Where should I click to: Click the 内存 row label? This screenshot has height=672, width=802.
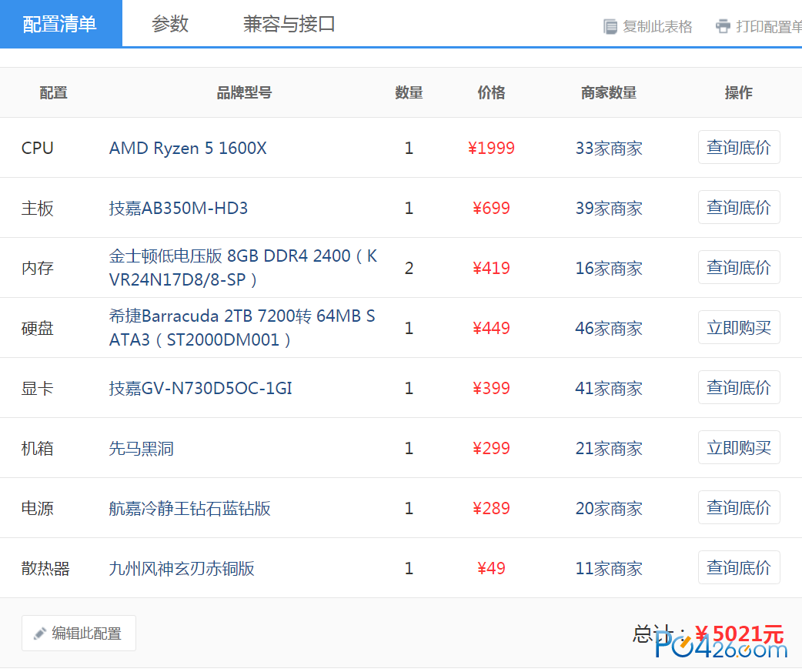coord(38,268)
